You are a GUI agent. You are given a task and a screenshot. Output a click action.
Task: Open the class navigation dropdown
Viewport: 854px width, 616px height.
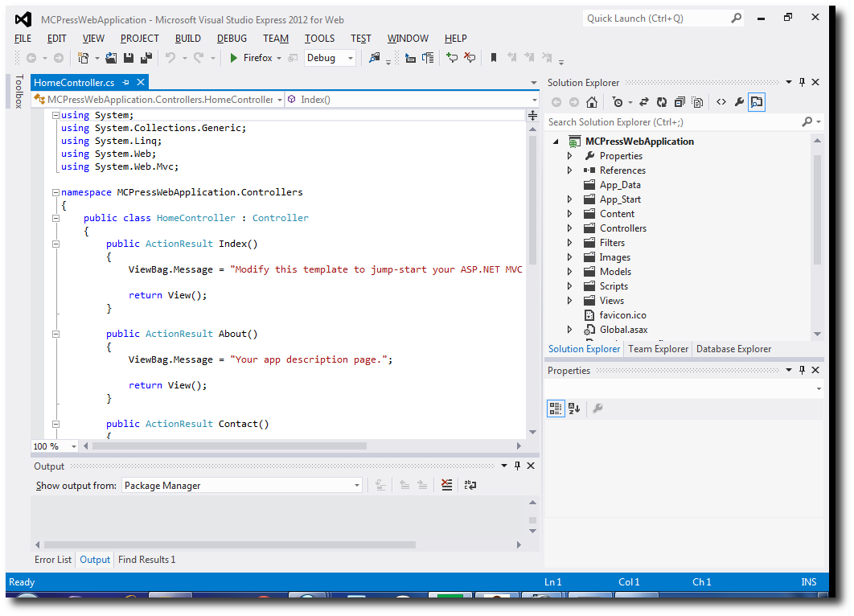(x=158, y=100)
